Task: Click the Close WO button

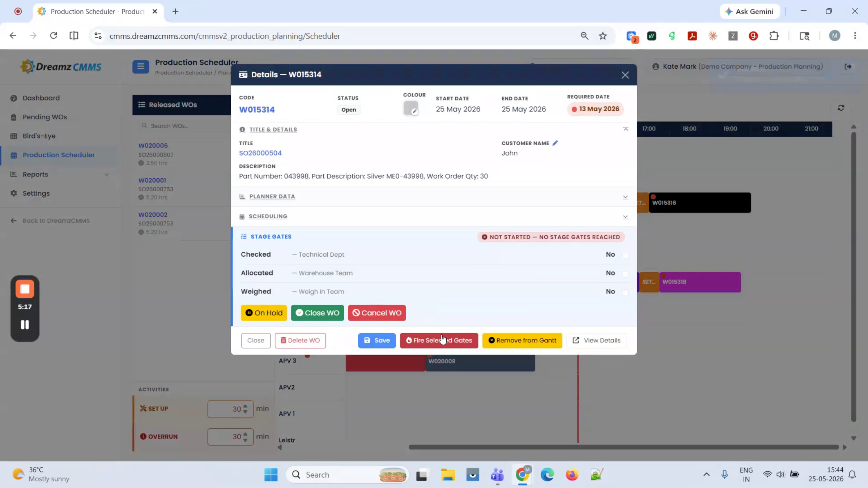Action: click(x=318, y=313)
